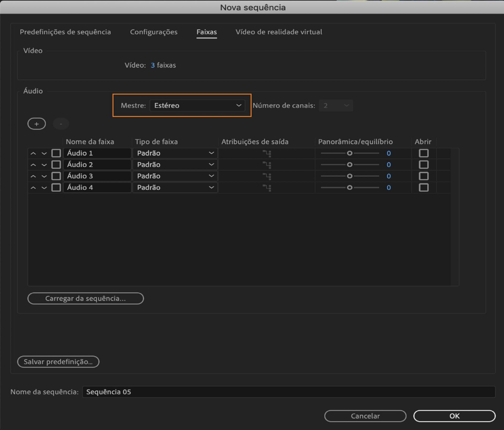Screen dimensions: 504x430
Task: Expand the Tipo de faixa dropdown for Áudio 2
Action: tap(175, 165)
